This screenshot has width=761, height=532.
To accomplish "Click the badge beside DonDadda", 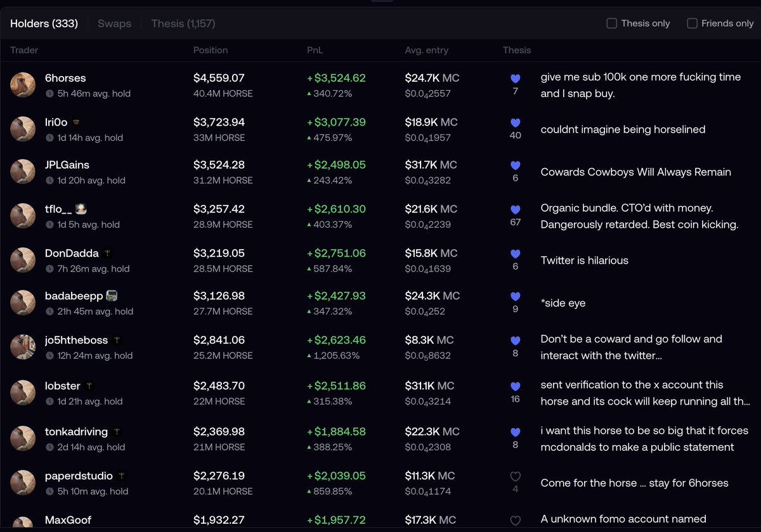I will point(107,253).
